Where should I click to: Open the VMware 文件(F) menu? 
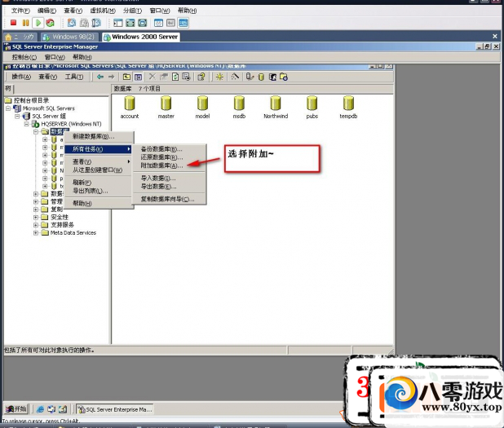click(20, 11)
